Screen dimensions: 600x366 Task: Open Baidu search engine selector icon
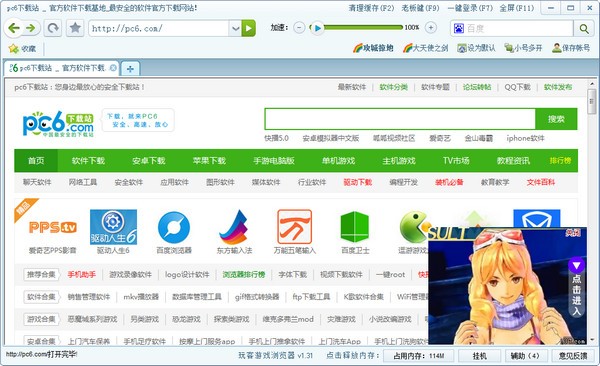click(x=459, y=28)
